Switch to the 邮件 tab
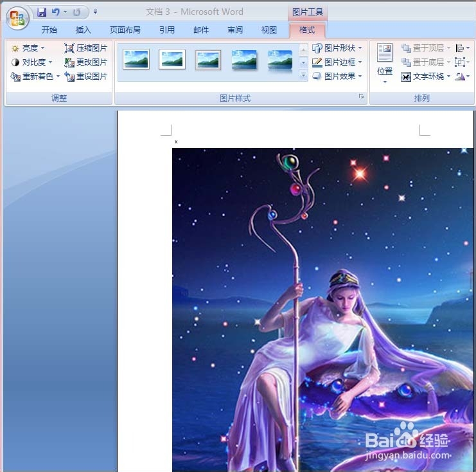The height and width of the screenshot is (472, 476). (x=201, y=30)
